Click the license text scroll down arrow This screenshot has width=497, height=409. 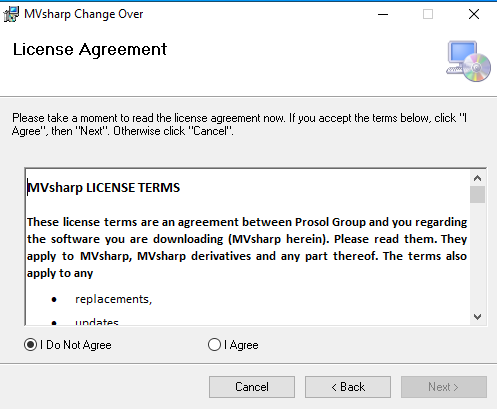click(x=477, y=316)
